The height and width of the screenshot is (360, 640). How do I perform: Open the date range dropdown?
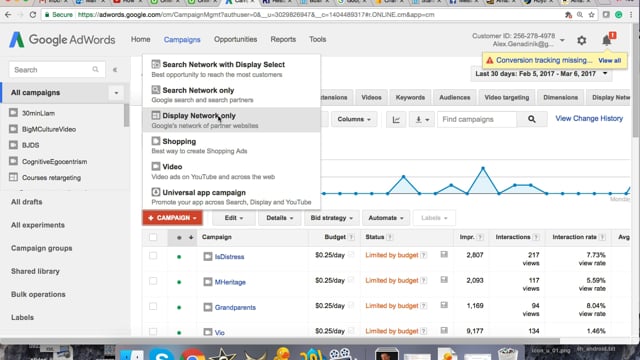pos(541,74)
